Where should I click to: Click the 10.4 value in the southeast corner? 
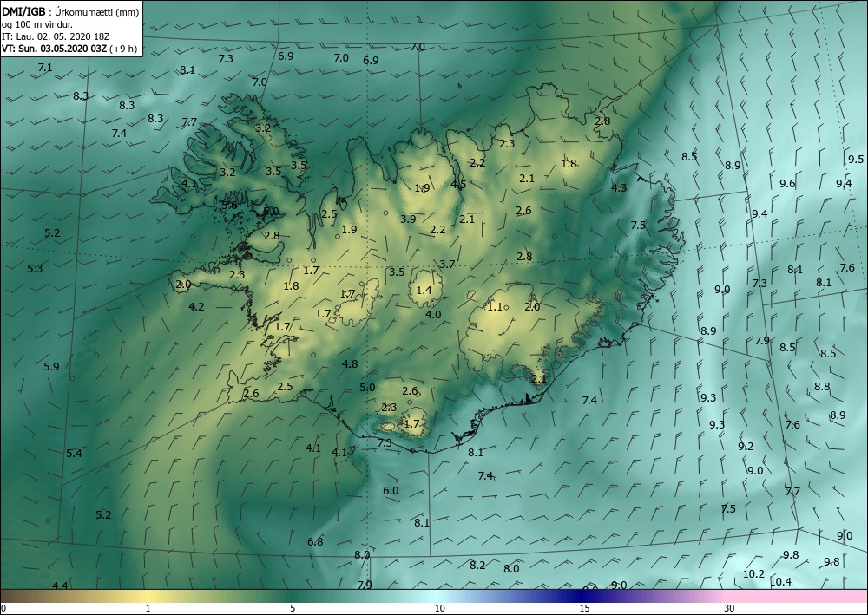tap(780, 582)
